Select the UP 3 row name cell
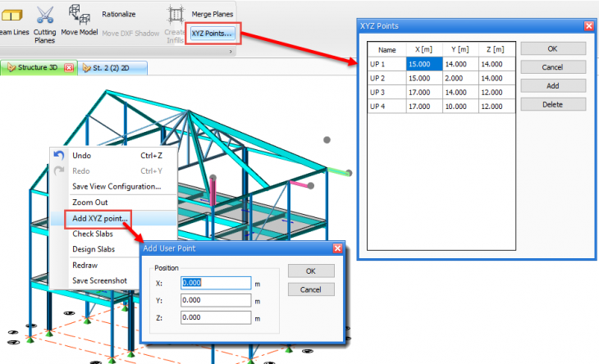Screen dimensions: 599x364 (x=386, y=93)
